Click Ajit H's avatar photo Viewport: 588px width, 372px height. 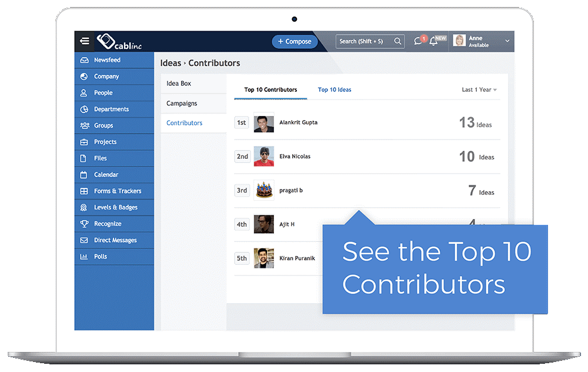(263, 224)
